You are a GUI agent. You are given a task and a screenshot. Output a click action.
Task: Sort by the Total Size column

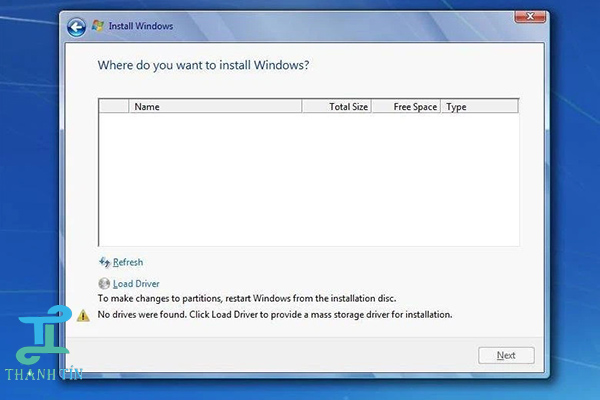click(x=336, y=107)
